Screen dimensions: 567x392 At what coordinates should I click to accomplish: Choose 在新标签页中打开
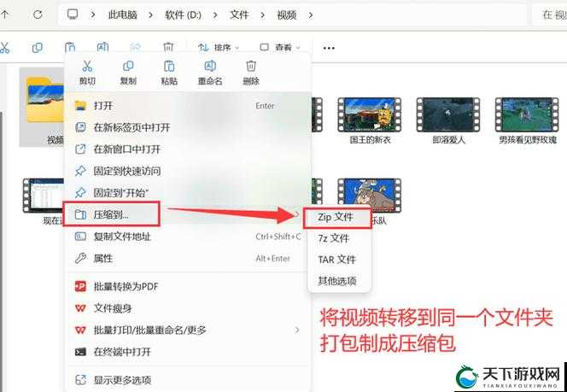click(x=187, y=127)
